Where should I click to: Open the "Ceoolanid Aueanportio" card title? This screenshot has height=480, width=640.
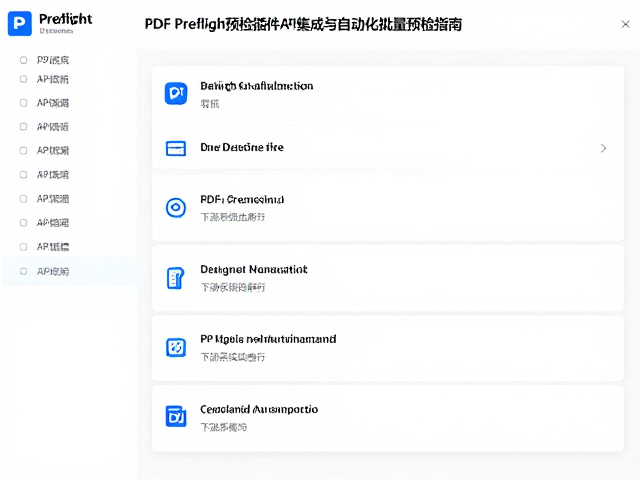[259, 409]
